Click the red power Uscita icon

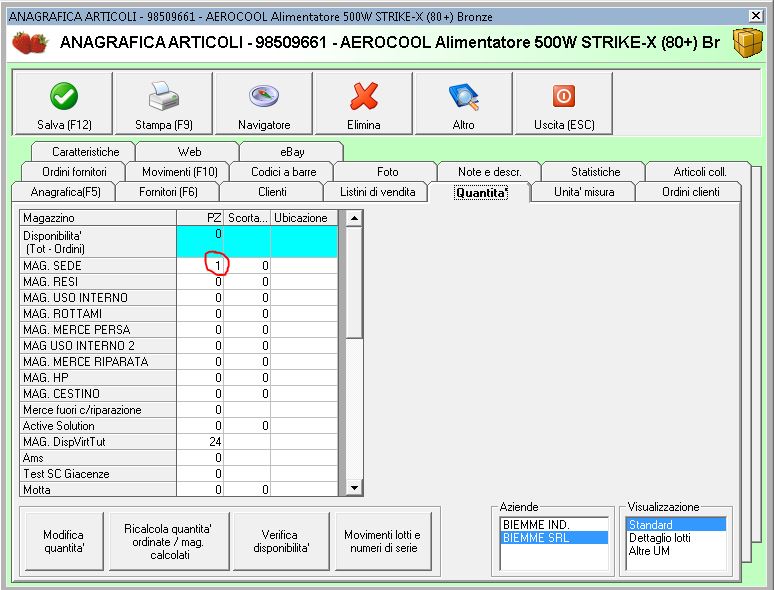(x=564, y=96)
